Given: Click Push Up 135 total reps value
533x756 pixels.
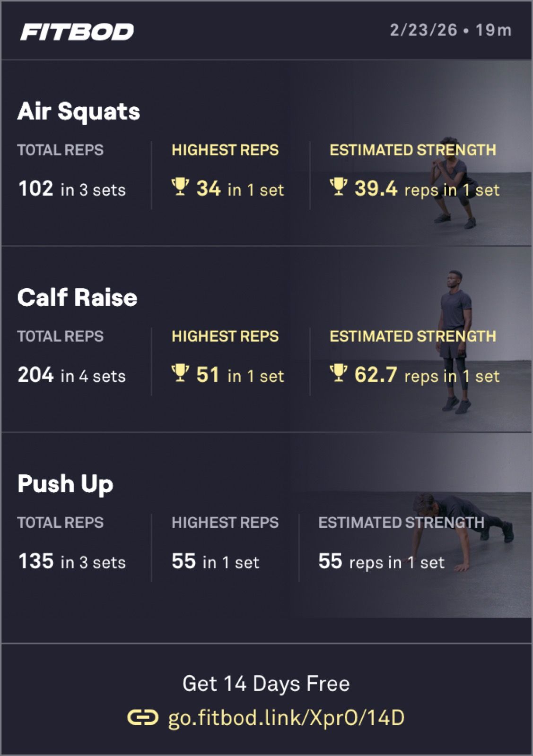Looking at the screenshot, I should pos(36,561).
